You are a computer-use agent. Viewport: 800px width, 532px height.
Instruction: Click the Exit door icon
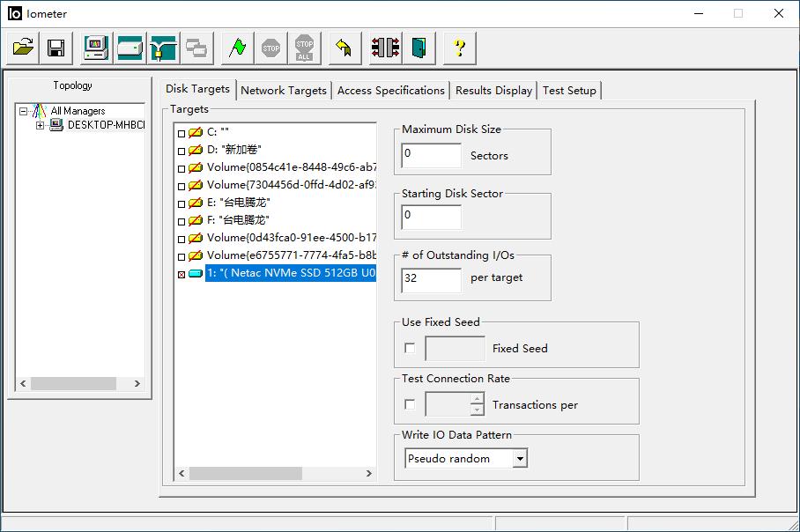419,48
